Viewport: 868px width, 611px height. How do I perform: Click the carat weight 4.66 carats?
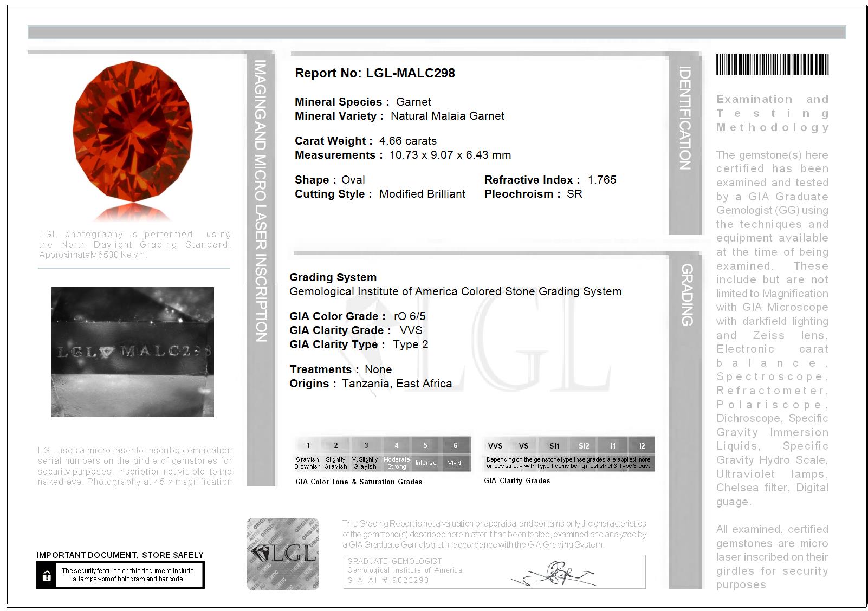click(408, 141)
